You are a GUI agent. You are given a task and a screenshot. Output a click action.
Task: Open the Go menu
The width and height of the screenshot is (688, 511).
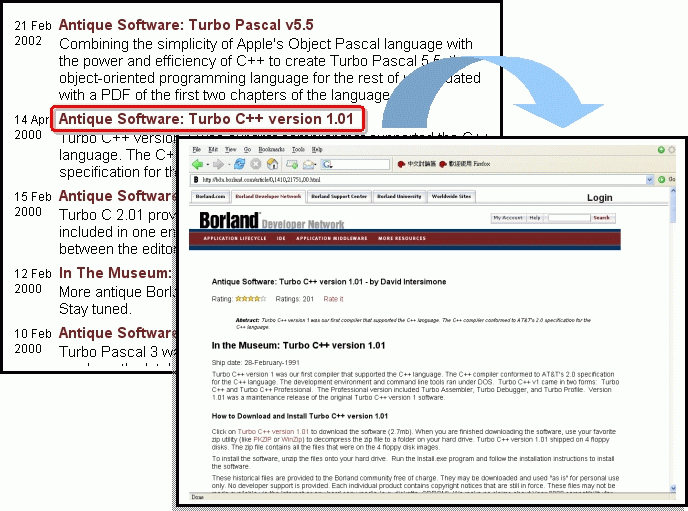pos(247,150)
